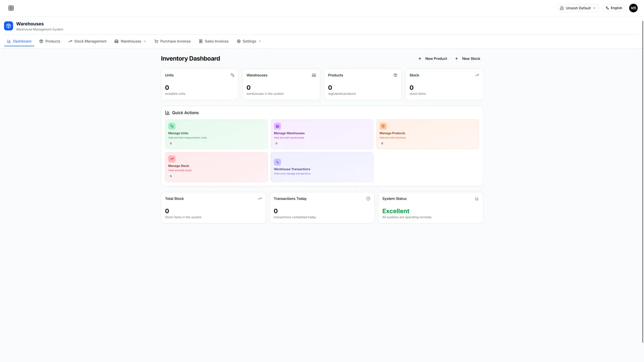The width and height of the screenshot is (644, 362).
Task: Click the New Product button
Action: coord(433,59)
